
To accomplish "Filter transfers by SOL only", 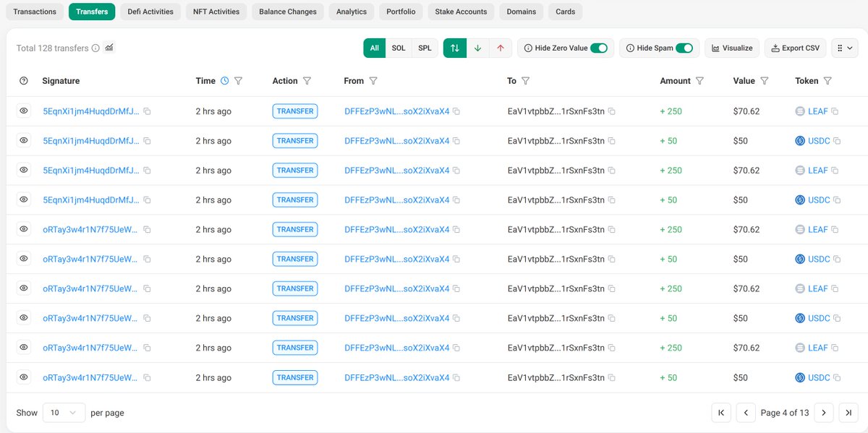I will (399, 48).
